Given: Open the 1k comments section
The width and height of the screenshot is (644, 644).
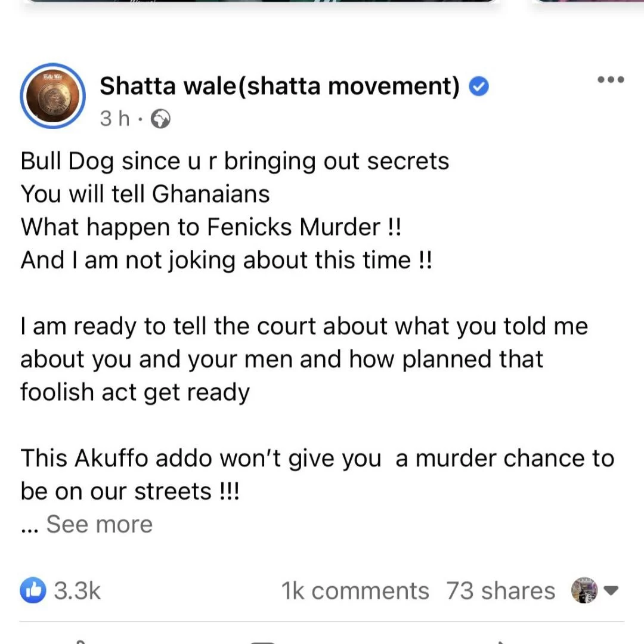Looking at the screenshot, I should click(x=355, y=590).
